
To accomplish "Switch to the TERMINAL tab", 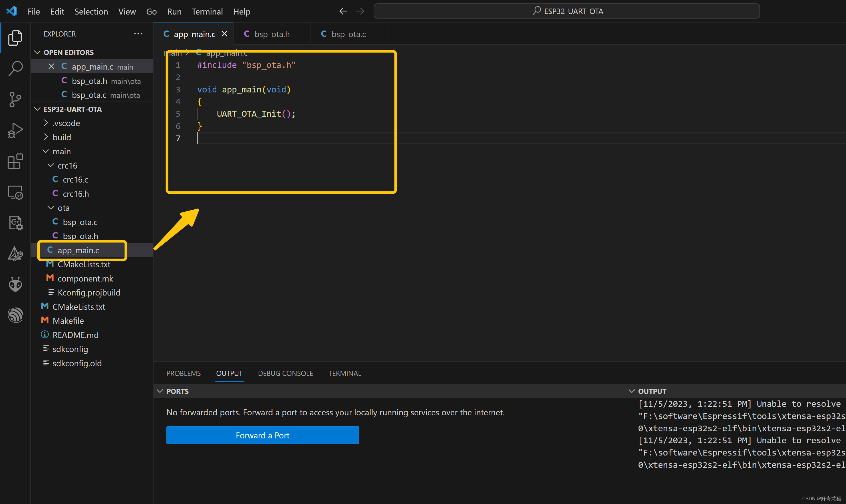I will coord(345,373).
